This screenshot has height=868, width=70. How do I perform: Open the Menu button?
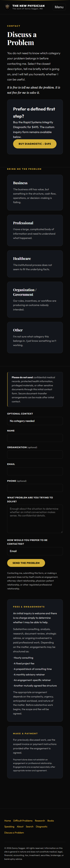59,7
